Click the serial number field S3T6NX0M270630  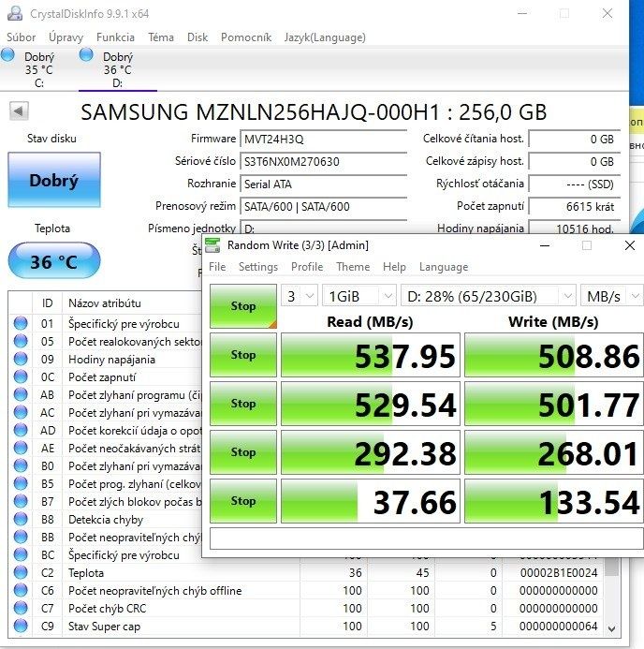[x=324, y=161]
